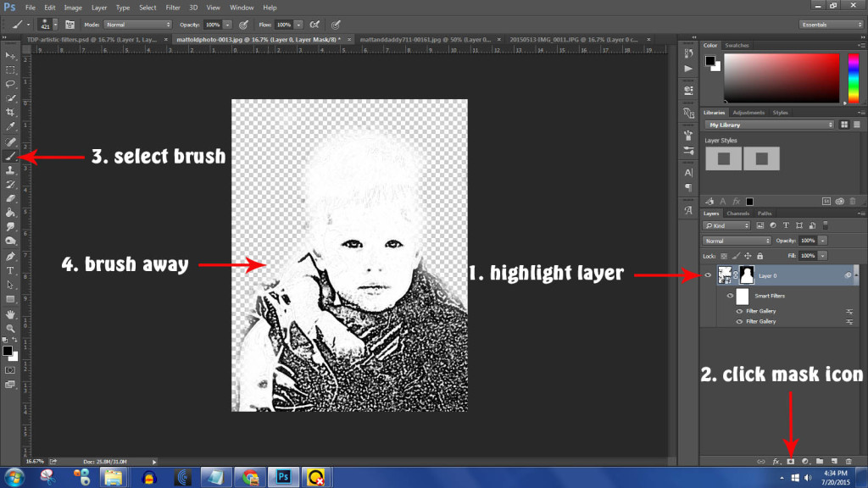
Task: Select the Eyedropper tool
Action: 10,127
